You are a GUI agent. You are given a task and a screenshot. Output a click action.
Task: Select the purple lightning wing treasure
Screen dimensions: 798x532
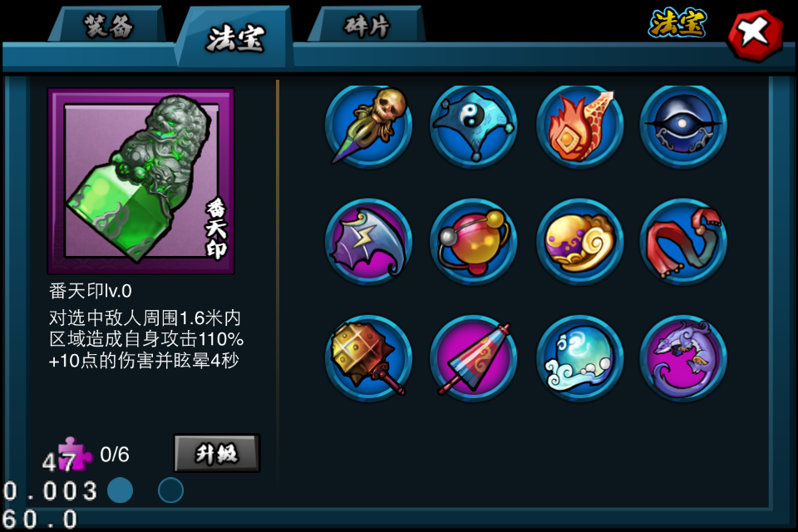pos(368,241)
